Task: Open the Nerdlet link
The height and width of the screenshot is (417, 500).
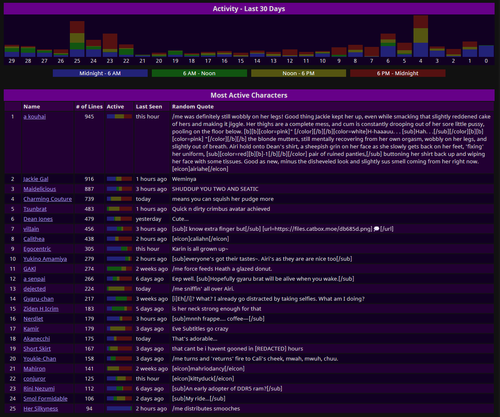Action: [x=33, y=319]
